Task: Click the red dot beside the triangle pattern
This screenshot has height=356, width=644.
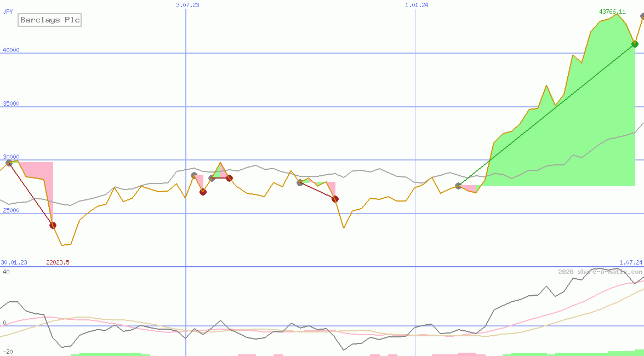Action: click(230, 177)
